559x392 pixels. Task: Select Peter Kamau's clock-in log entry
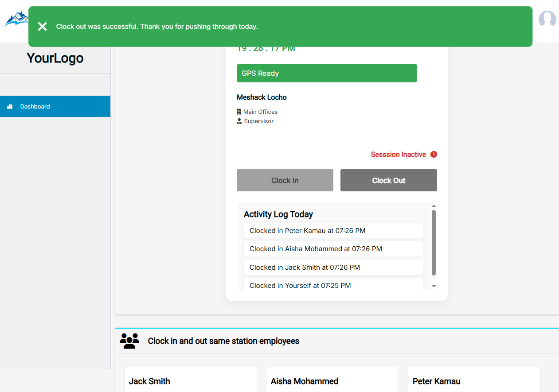[x=333, y=230]
